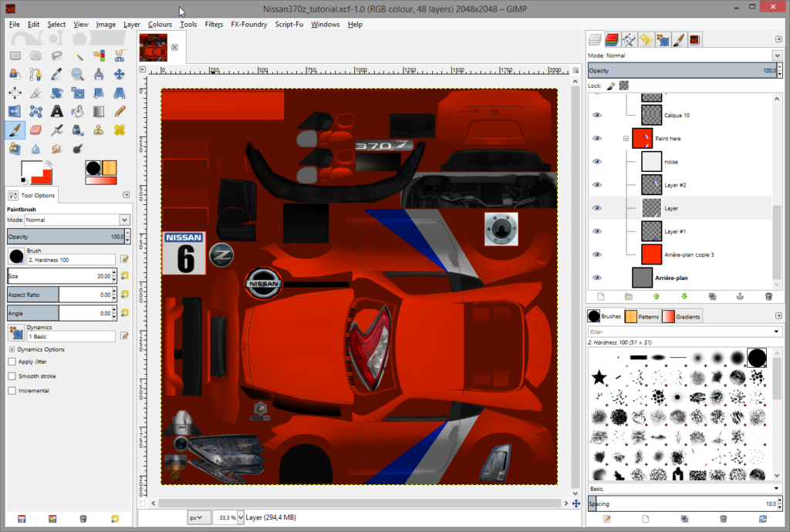Toggle visibility of Paint here group
The width and height of the screenshot is (790, 532).
(596, 139)
